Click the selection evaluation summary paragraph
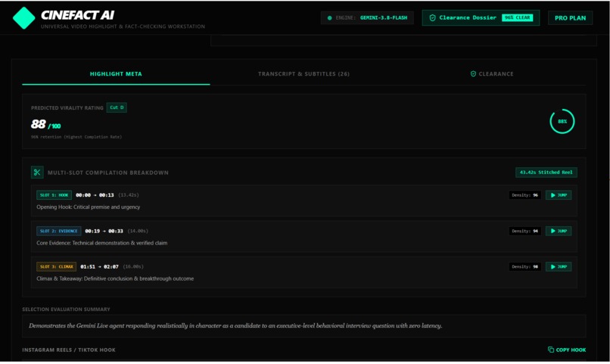 [235, 326]
